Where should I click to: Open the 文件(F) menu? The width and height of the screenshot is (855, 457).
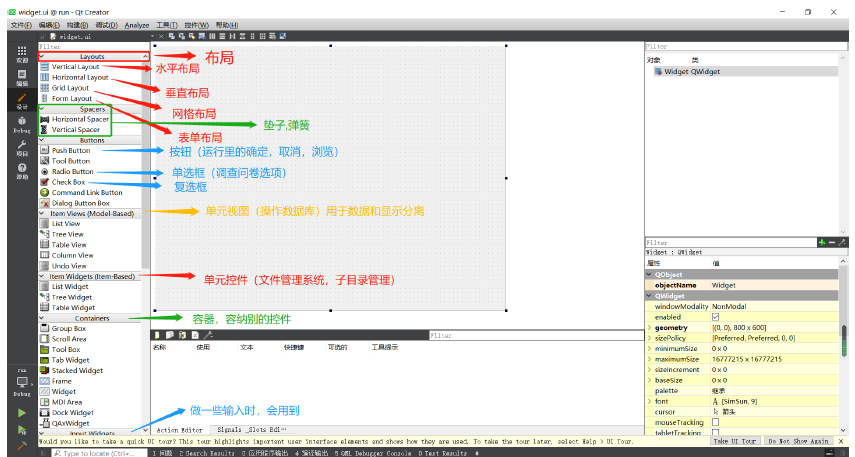tap(21, 25)
